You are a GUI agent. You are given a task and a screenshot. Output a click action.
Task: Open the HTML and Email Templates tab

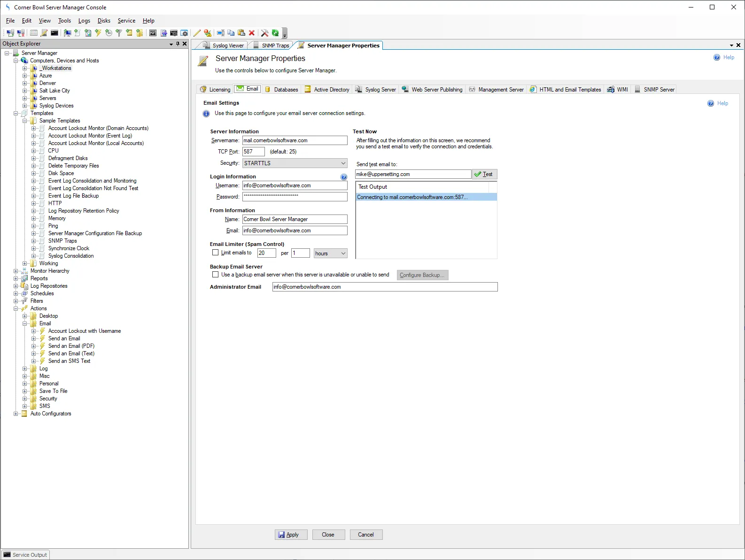pos(566,89)
